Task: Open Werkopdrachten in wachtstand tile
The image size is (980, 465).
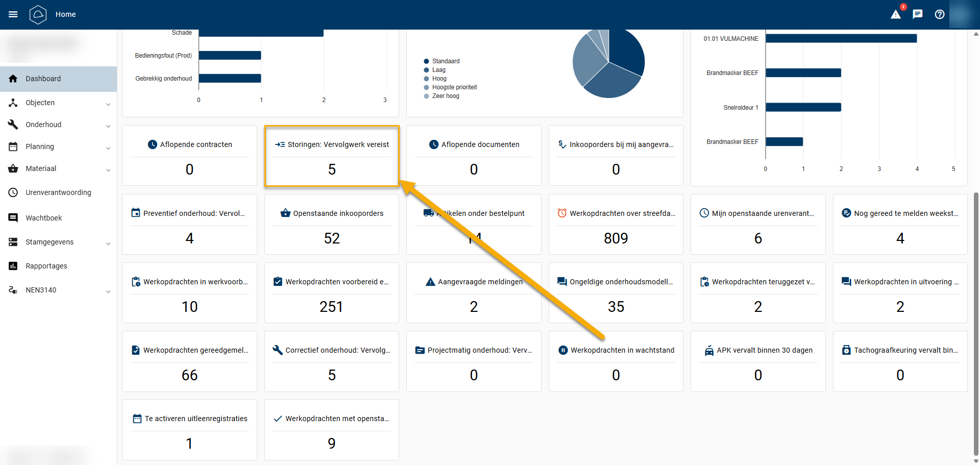Action: [616, 361]
